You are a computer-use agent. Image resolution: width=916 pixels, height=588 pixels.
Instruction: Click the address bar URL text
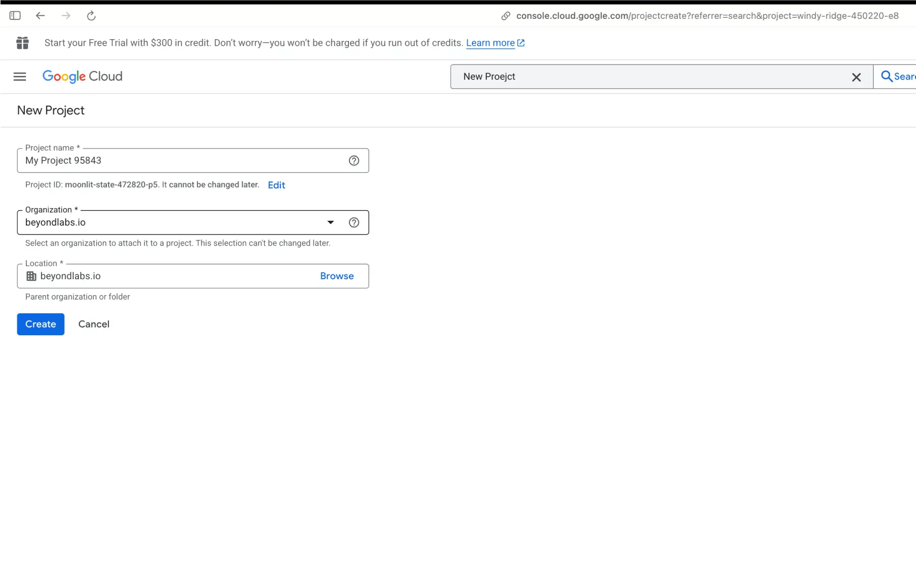click(x=707, y=16)
